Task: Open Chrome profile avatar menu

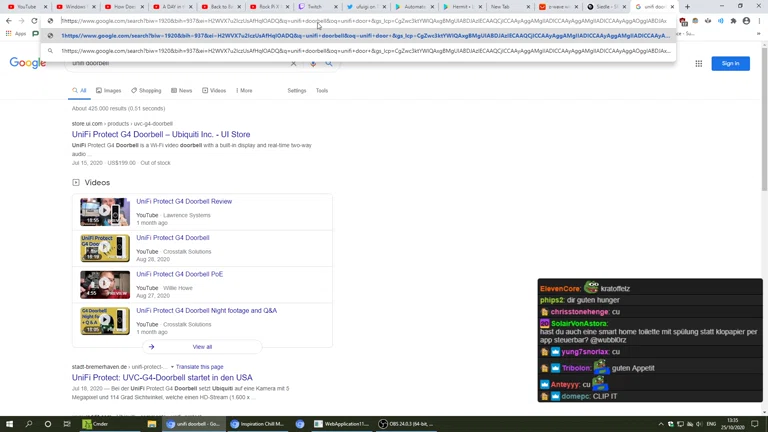Action: 746,21
